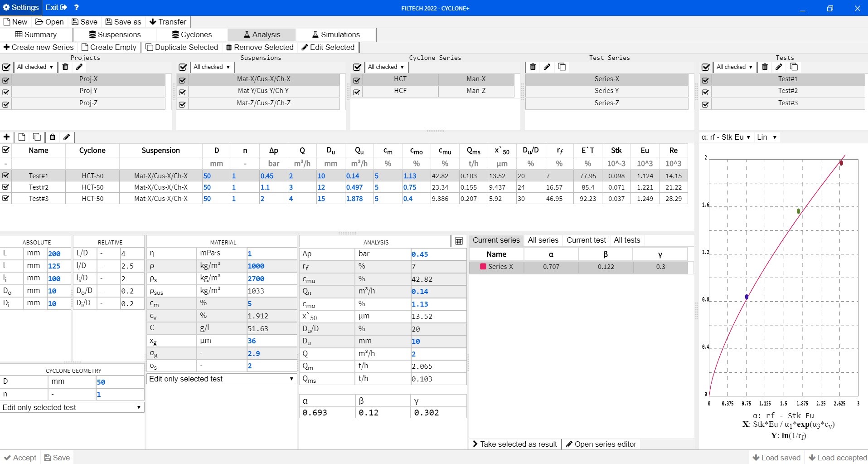Click the Open file toolbar button
The image size is (868, 464).
49,22
